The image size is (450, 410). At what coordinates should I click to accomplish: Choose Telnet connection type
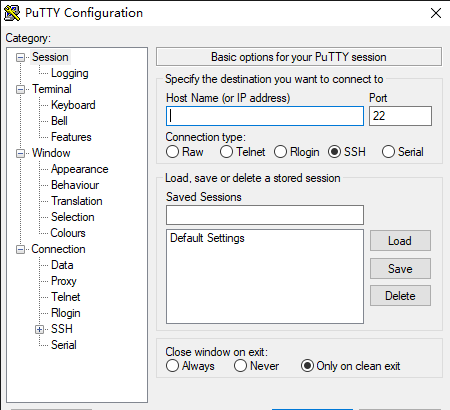click(x=226, y=152)
